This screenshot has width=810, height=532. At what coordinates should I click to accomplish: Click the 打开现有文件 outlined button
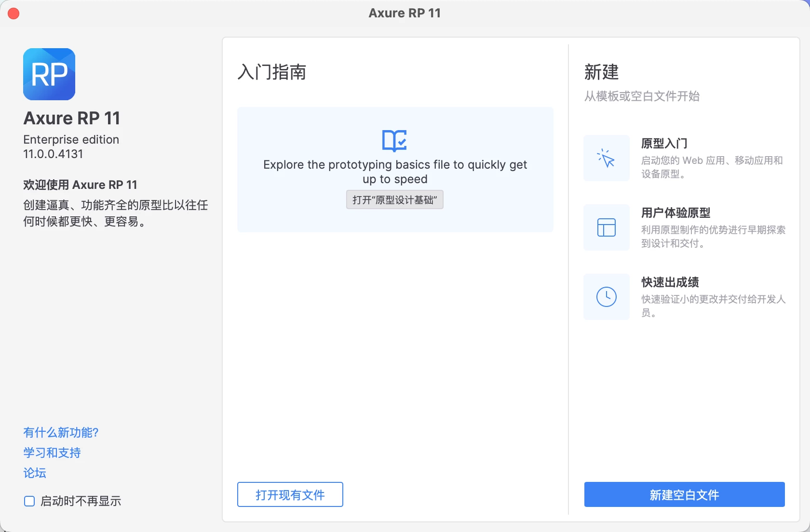click(x=289, y=494)
